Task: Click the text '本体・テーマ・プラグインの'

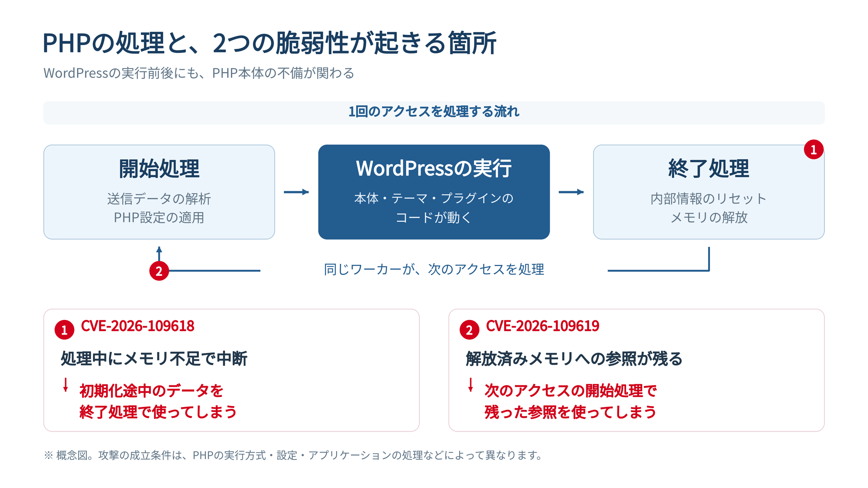Action: point(434,198)
